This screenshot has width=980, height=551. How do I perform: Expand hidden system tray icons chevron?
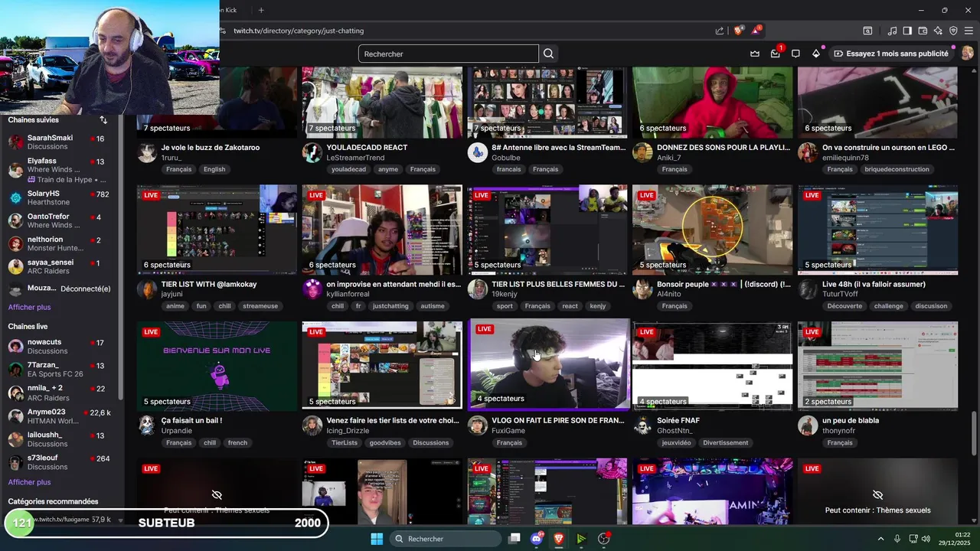880,539
